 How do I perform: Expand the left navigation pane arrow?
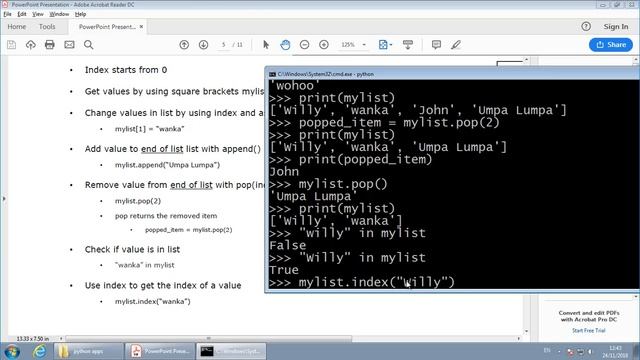coord(4,199)
